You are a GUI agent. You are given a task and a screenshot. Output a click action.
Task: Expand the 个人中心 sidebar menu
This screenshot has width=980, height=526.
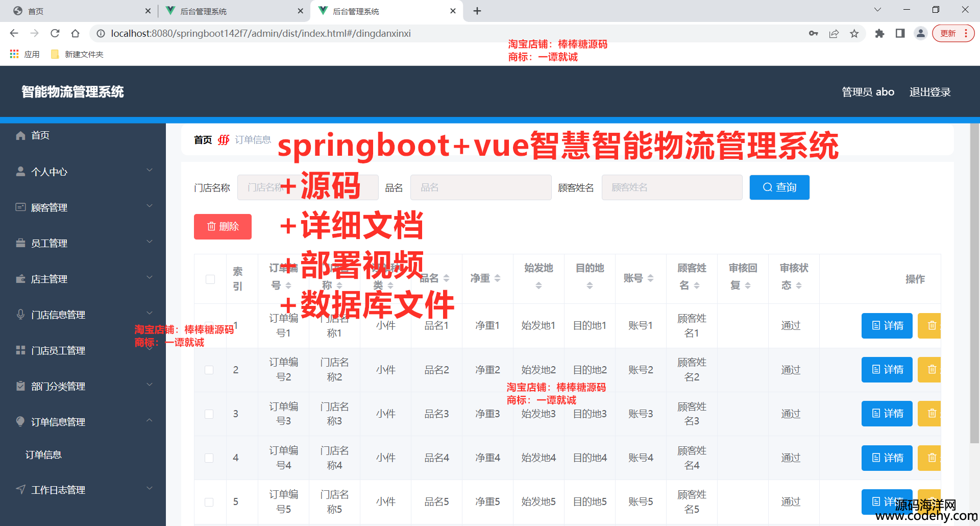pos(83,172)
